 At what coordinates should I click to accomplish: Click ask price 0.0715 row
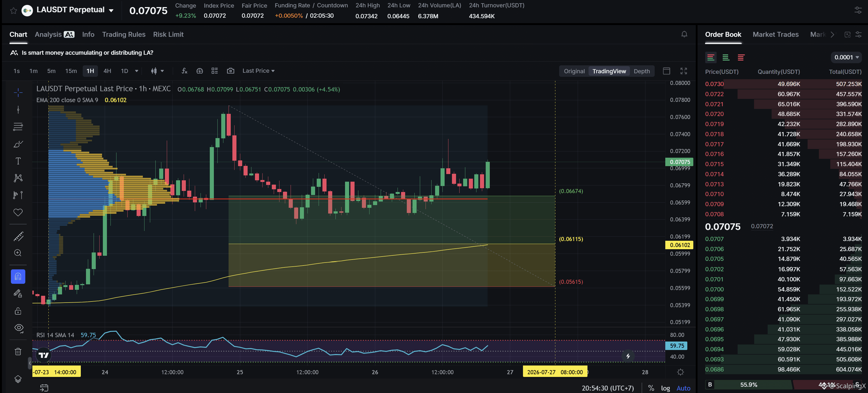click(783, 164)
